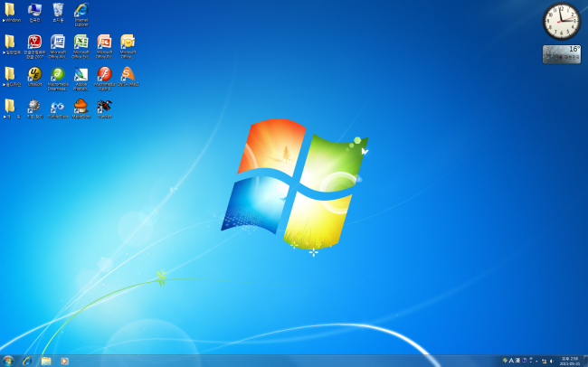Image resolution: width=588 pixels, height=367 pixels.
Task: Launch the MapleStory mushroom icon
Action: (81, 107)
